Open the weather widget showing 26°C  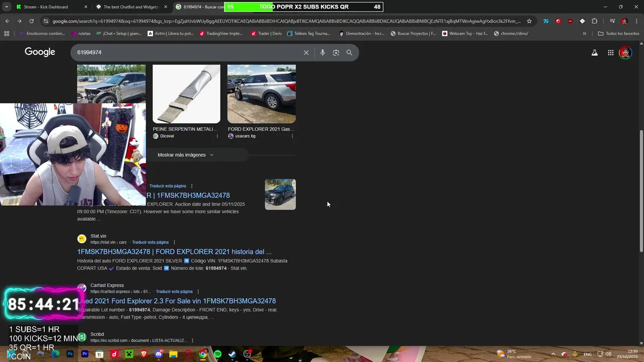pyautogui.click(x=514, y=354)
